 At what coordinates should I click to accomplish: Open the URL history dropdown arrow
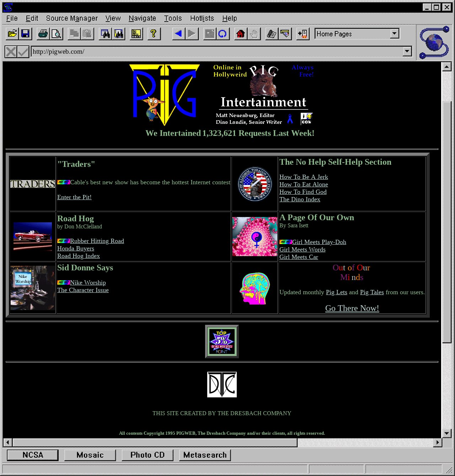pyautogui.click(x=407, y=52)
